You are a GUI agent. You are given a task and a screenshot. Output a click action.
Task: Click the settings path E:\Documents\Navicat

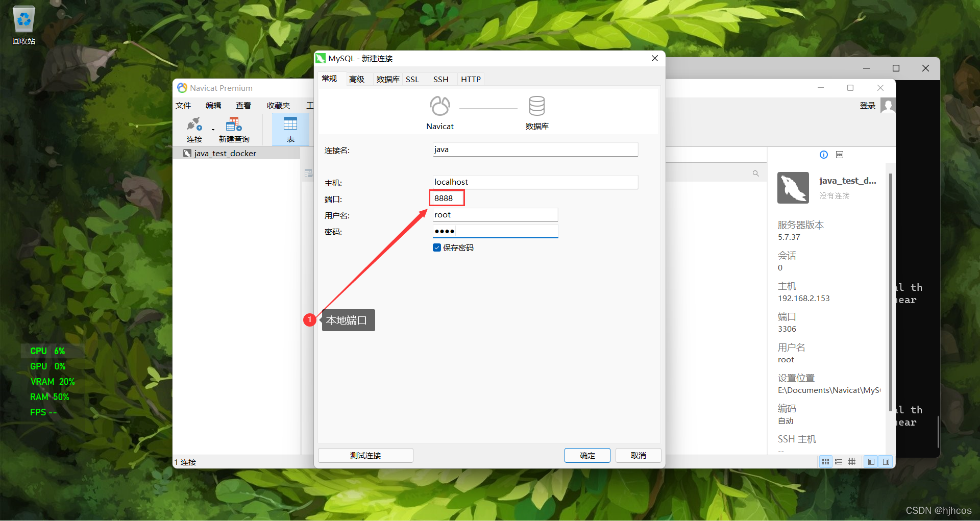pyautogui.click(x=829, y=390)
